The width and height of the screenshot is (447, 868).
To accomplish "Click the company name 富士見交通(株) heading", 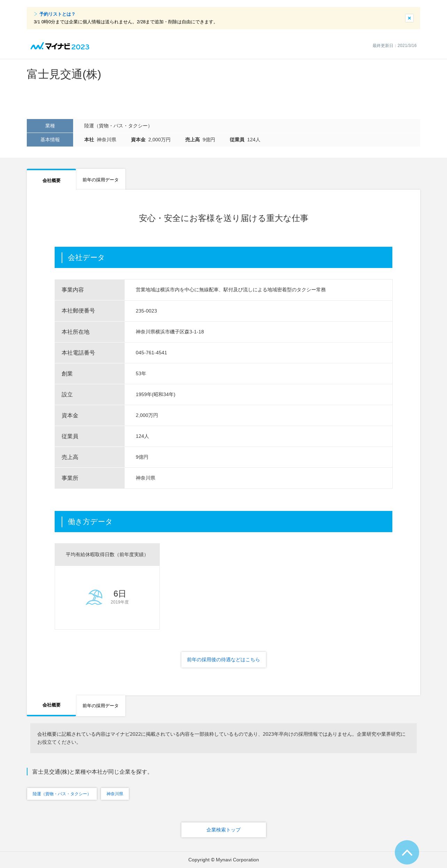I will coord(64,74).
